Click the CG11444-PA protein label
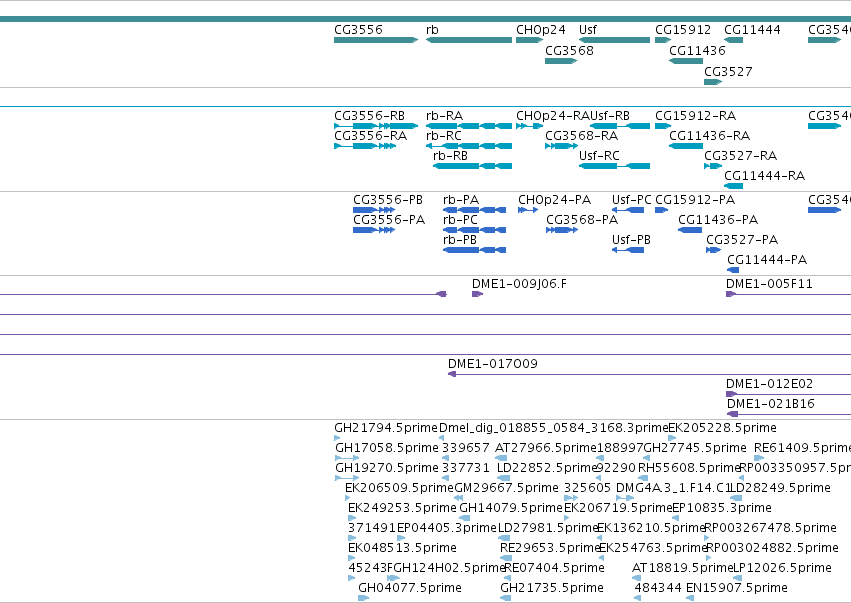Image resolution: width=851 pixels, height=603 pixels. tap(767, 260)
